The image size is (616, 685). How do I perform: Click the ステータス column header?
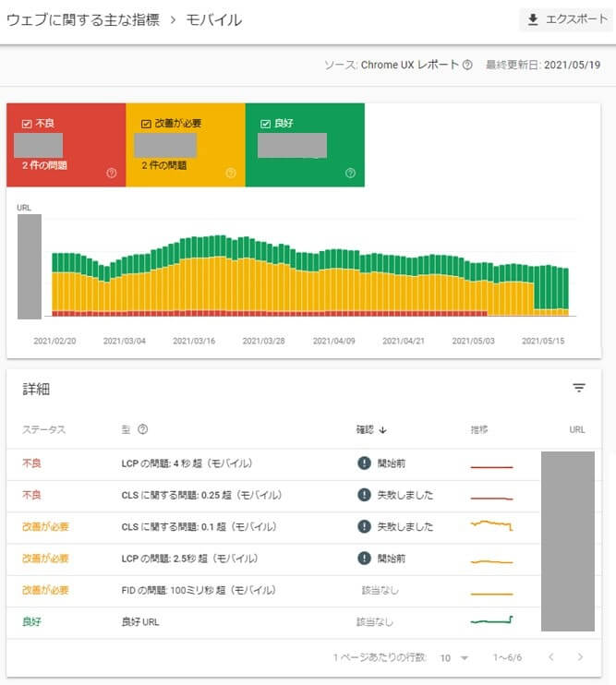[44, 429]
